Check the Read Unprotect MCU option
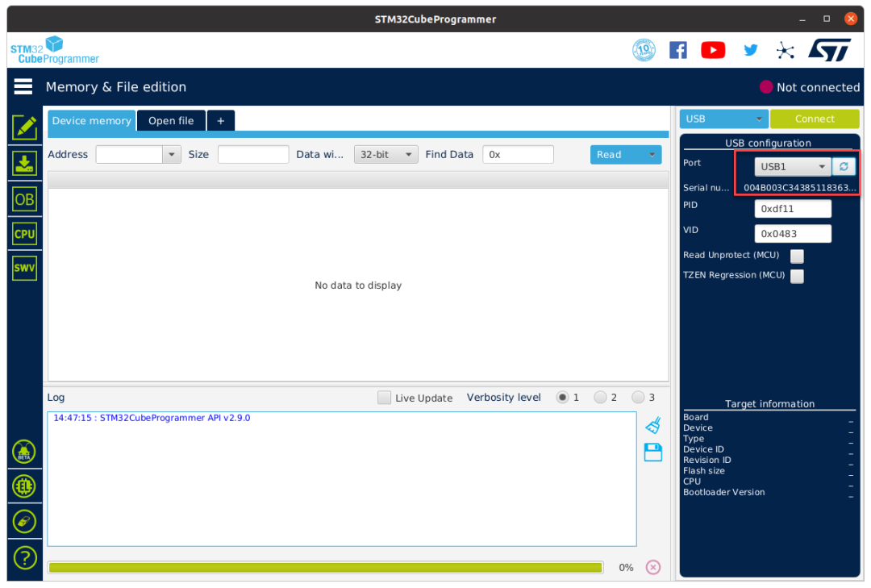871x588 pixels. 797,256
